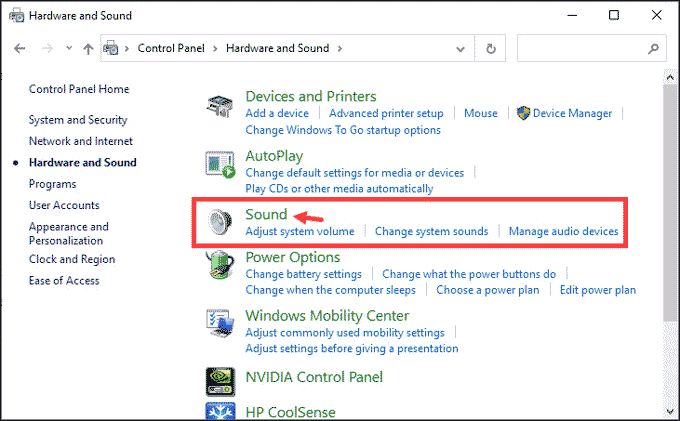
Task: Open NVIDIA Control Panel link
Action: click(314, 377)
